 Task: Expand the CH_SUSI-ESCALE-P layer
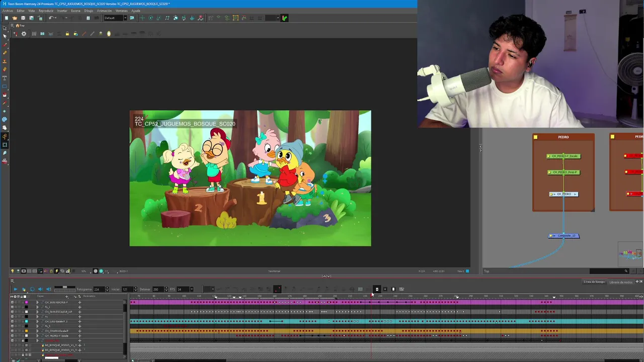click(x=37, y=302)
